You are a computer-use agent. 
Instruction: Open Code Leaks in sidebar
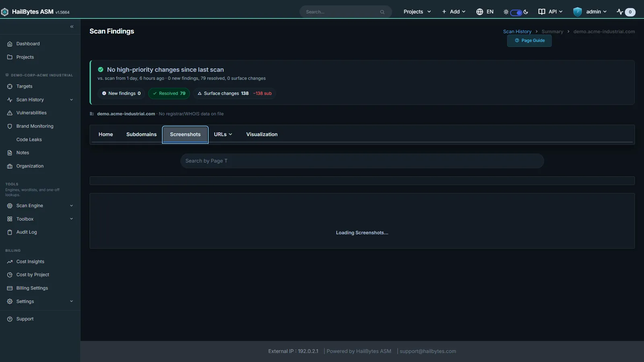29,140
